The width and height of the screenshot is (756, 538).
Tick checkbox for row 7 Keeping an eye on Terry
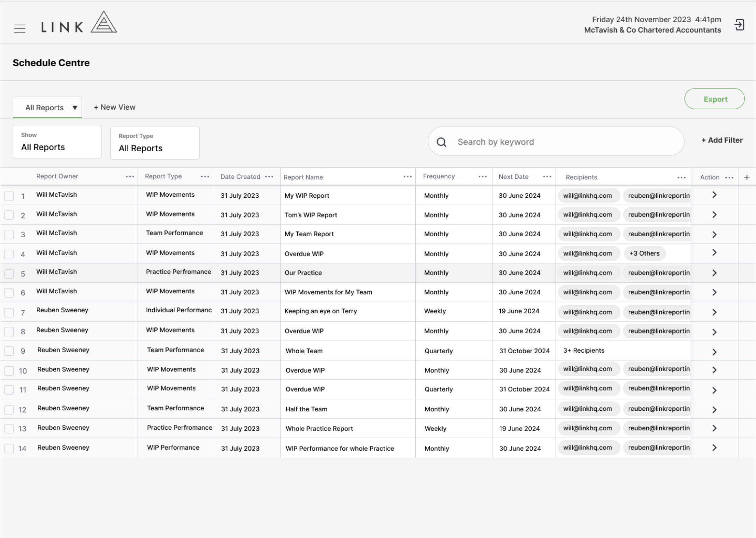(x=9, y=312)
